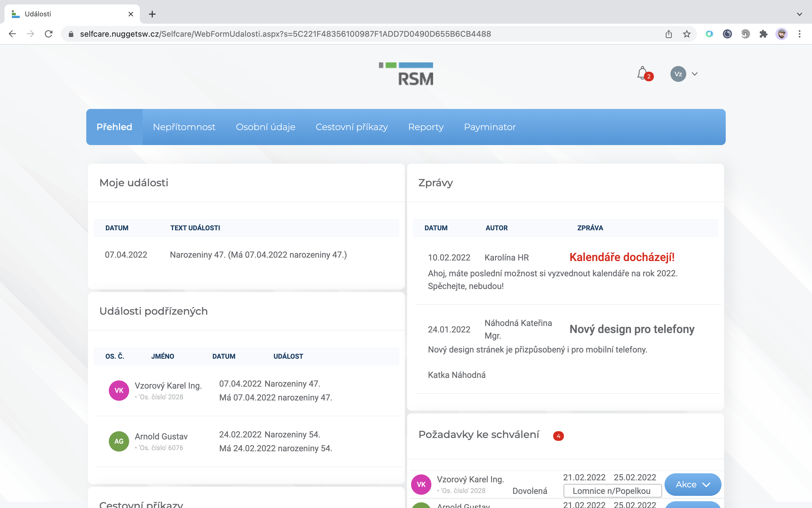Open the browser Extensions puzzle icon
Image resolution: width=812 pixels, height=508 pixels.
click(763, 34)
